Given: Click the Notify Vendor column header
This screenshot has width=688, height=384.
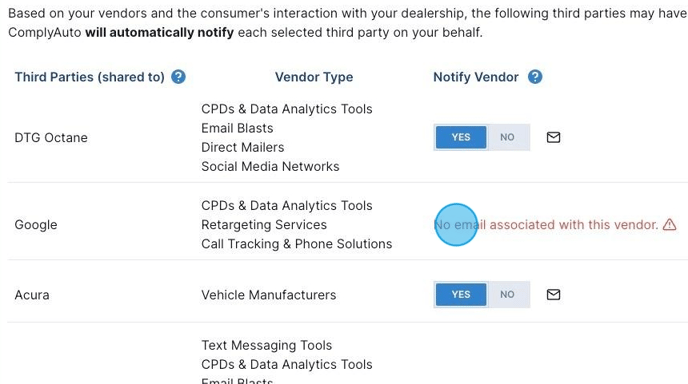Looking at the screenshot, I should pyautogui.click(x=476, y=77).
